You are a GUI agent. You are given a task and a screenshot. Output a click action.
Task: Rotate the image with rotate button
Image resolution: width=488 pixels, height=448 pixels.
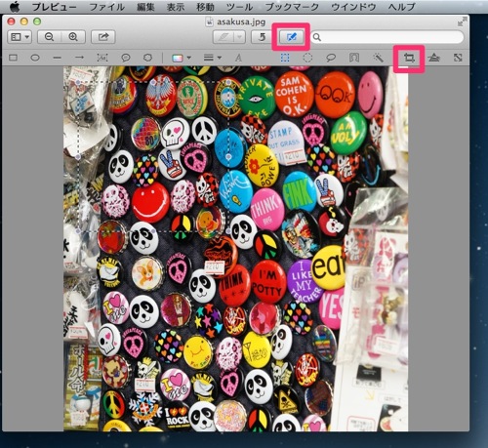click(262, 37)
